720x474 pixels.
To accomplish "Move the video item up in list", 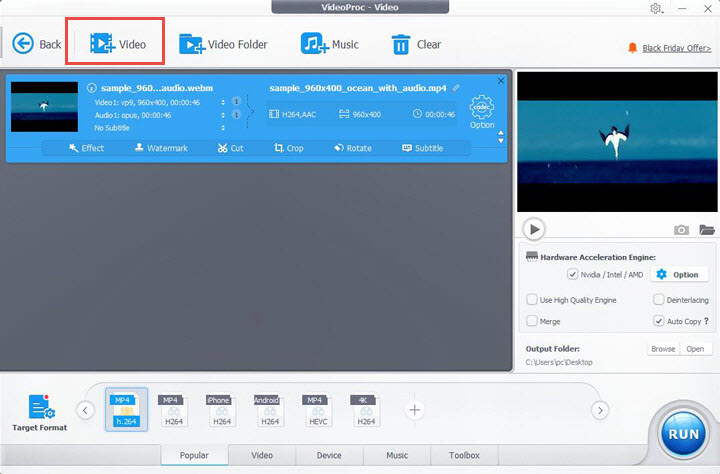I will [x=501, y=133].
